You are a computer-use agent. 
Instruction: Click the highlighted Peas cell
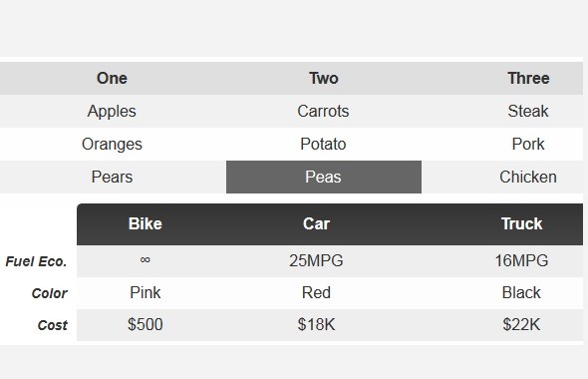[324, 177]
